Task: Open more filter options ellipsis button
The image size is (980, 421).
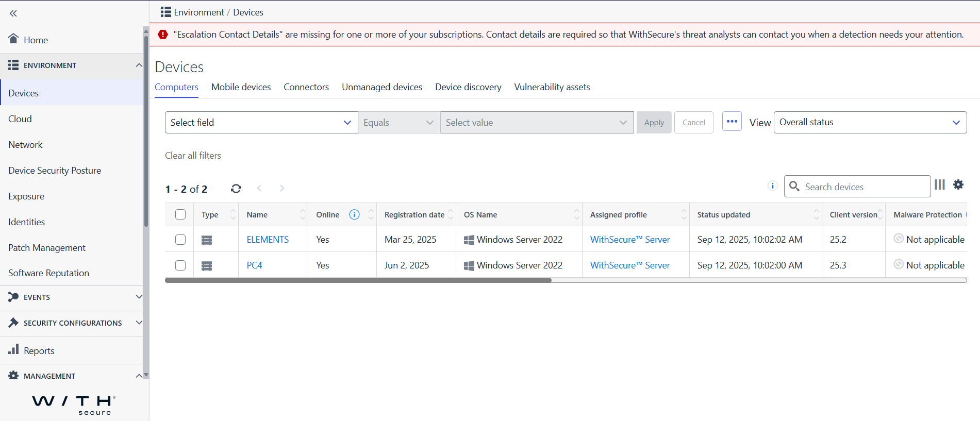Action: 732,122
